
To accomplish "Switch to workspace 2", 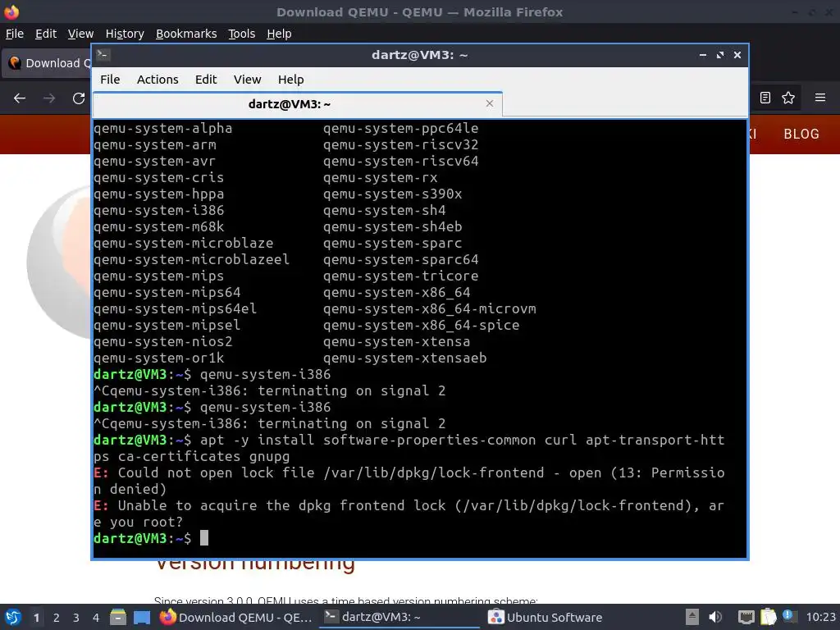I will pyautogui.click(x=57, y=618).
